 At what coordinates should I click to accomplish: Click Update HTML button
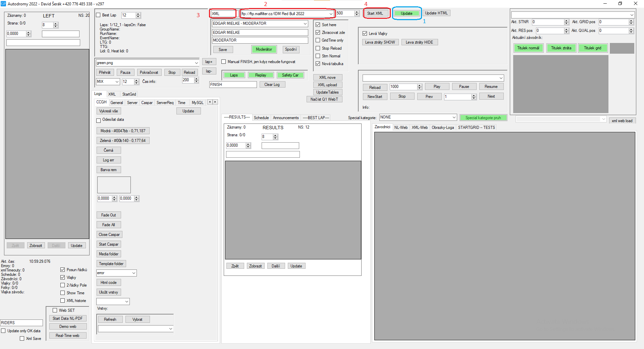tap(436, 13)
